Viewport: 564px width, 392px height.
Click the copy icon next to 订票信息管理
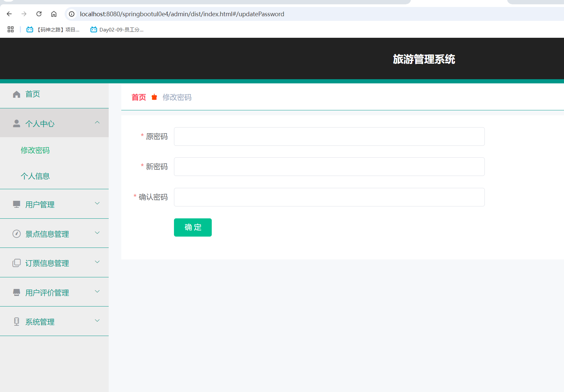tap(16, 263)
